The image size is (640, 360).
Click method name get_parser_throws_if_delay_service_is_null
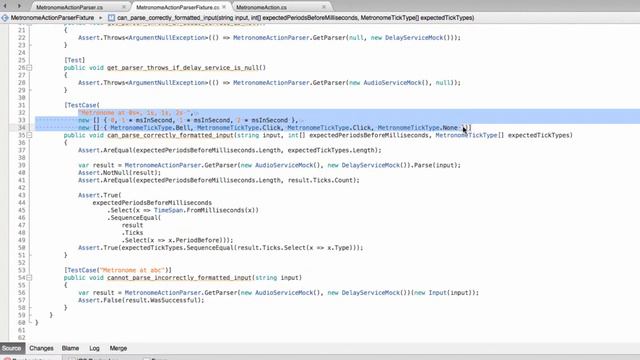click(x=184, y=68)
